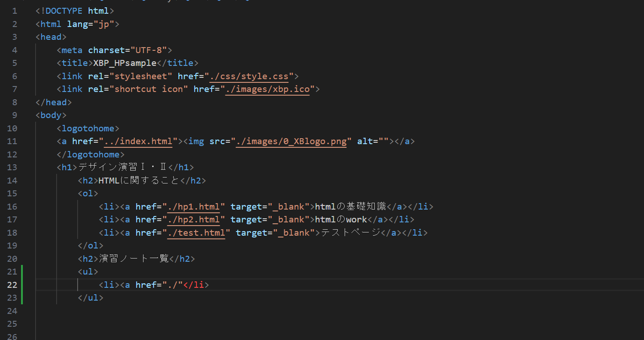Click line number 1 in the gutter
This screenshot has height=340, width=644.
coord(15,11)
